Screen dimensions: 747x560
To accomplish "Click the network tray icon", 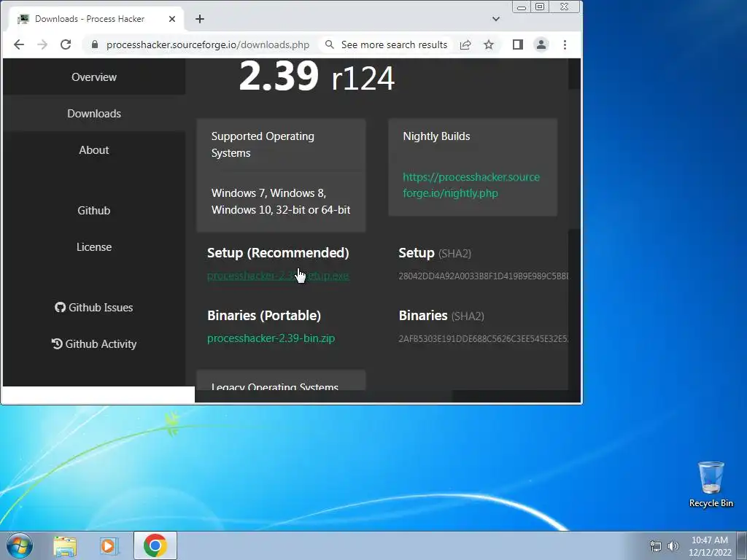I will (x=656, y=546).
